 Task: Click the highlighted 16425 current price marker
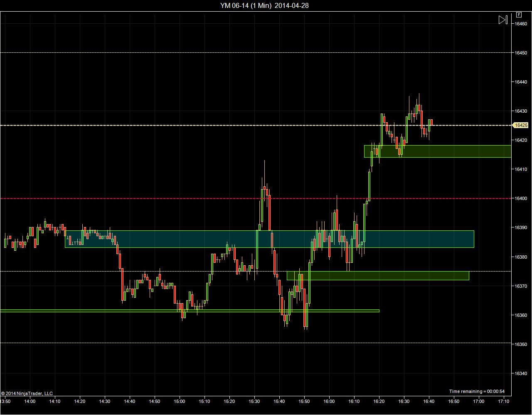click(521, 125)
